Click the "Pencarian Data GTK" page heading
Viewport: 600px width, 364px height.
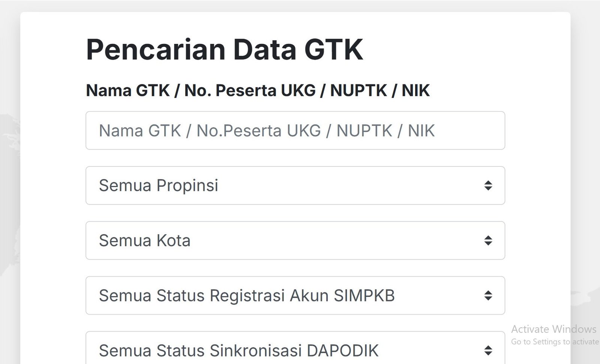pos(224,49)
